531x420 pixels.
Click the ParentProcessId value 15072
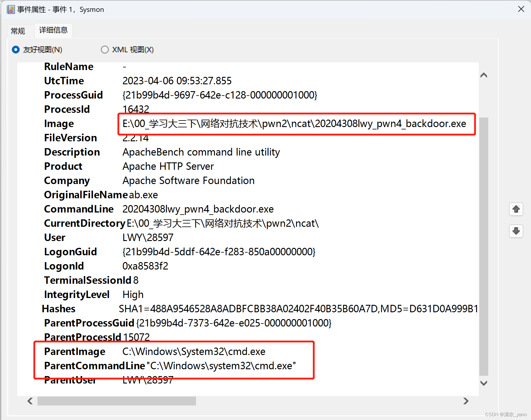click(136, 337)
